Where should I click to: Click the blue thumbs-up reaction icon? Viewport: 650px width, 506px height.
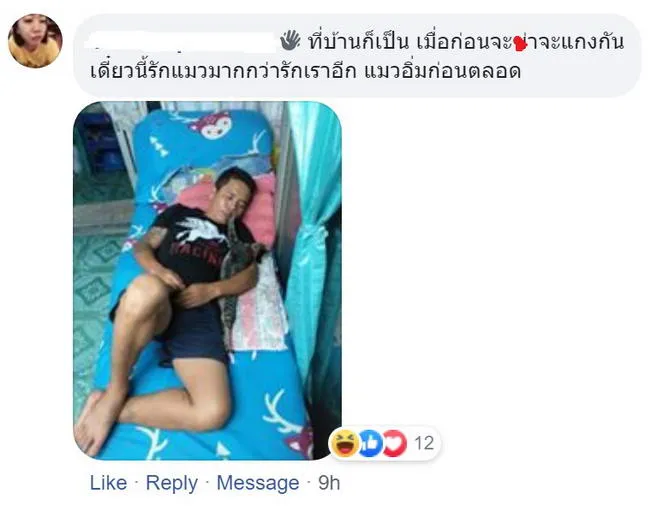coord(370,443)
